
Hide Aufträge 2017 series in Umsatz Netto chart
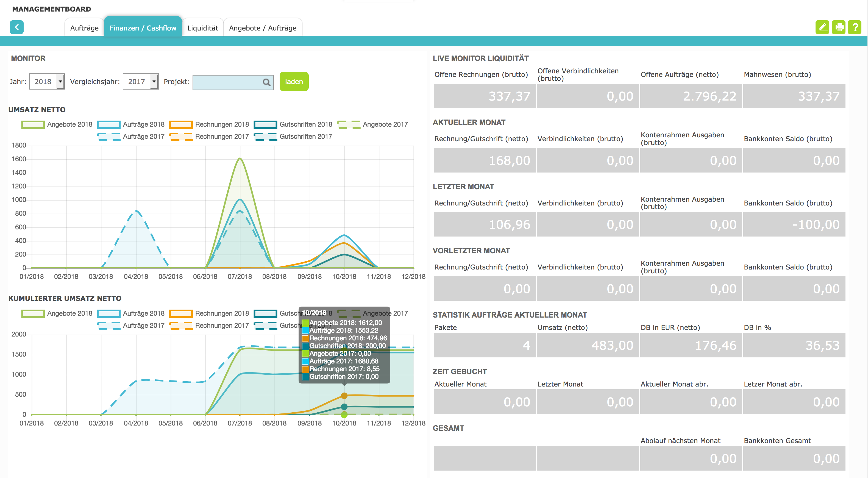(109, 137)
